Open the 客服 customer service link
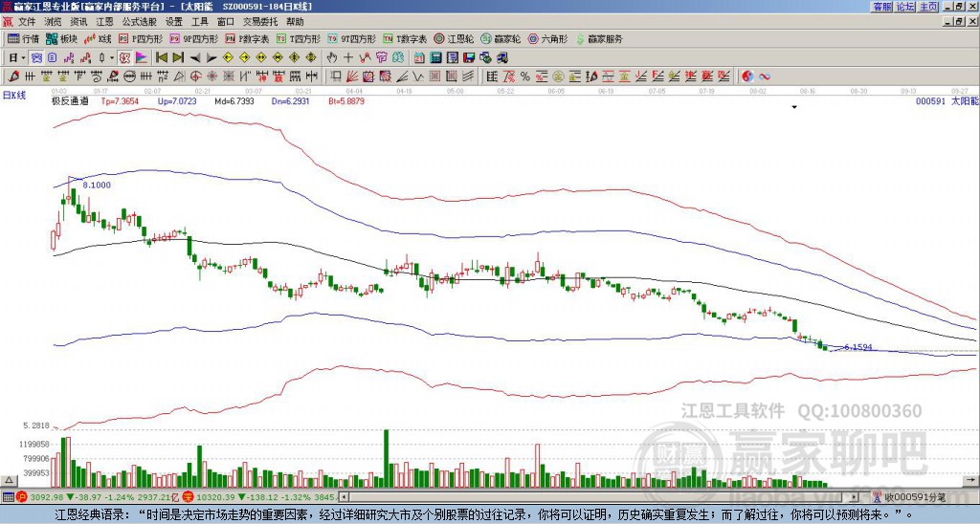This screenshot has width=980, height=524. click(x=881, y=7)
